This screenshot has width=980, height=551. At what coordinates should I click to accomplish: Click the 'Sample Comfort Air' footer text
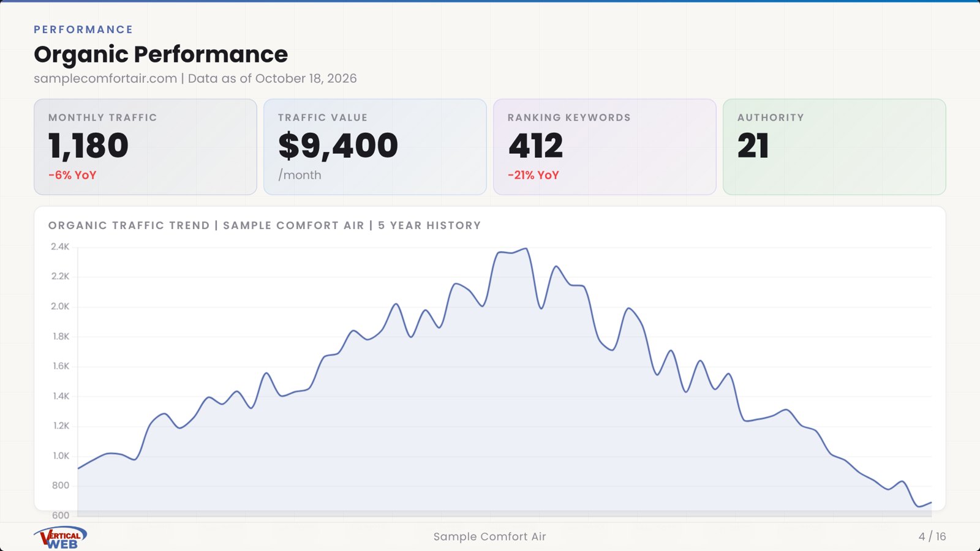click(x=489, y=537)
